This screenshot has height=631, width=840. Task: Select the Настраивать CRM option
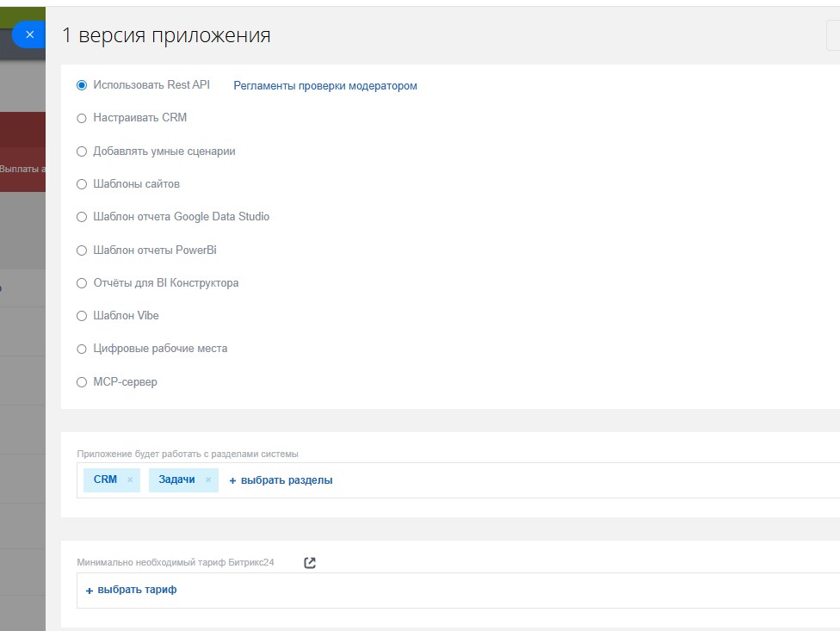(x=82, y=118)
